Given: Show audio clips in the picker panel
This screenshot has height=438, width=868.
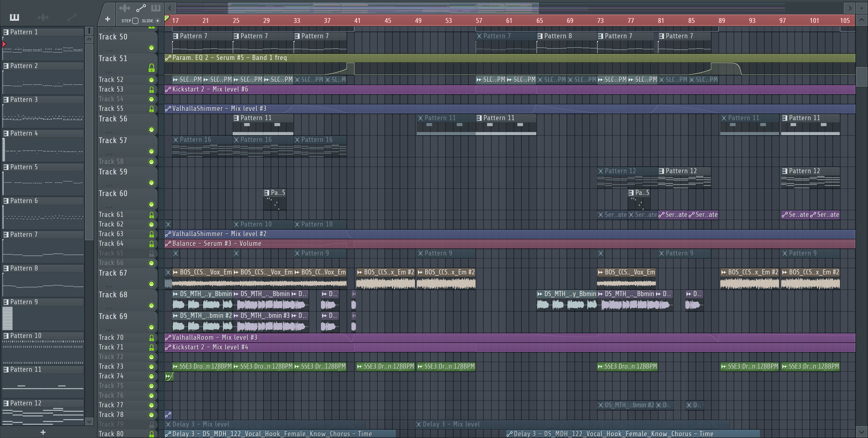Looking at the screenshot, I should tap(43, 17).
